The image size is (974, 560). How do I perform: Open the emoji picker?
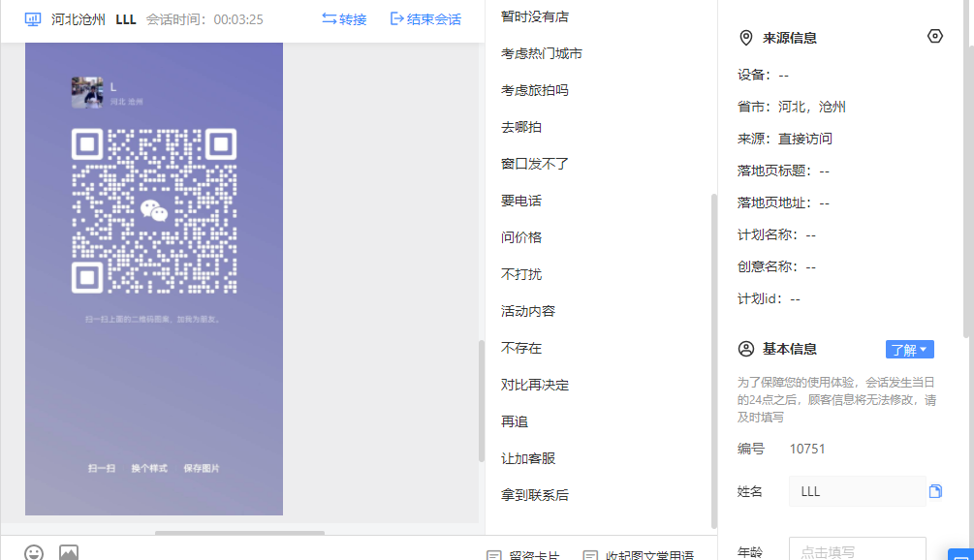pos(34,552)
